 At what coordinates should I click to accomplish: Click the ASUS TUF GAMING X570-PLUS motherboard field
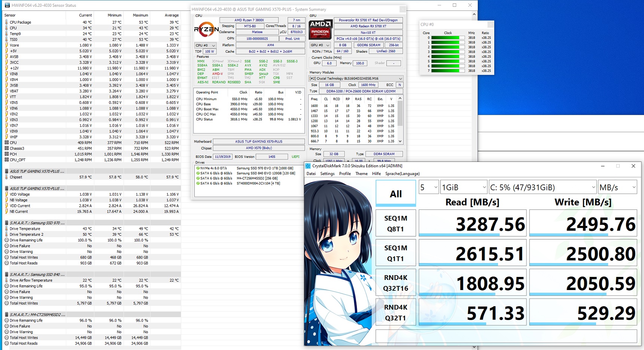coord(259,142)
